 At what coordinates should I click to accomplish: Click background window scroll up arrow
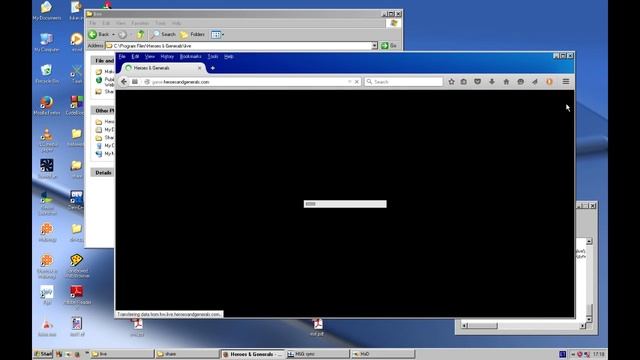point(589,241)
